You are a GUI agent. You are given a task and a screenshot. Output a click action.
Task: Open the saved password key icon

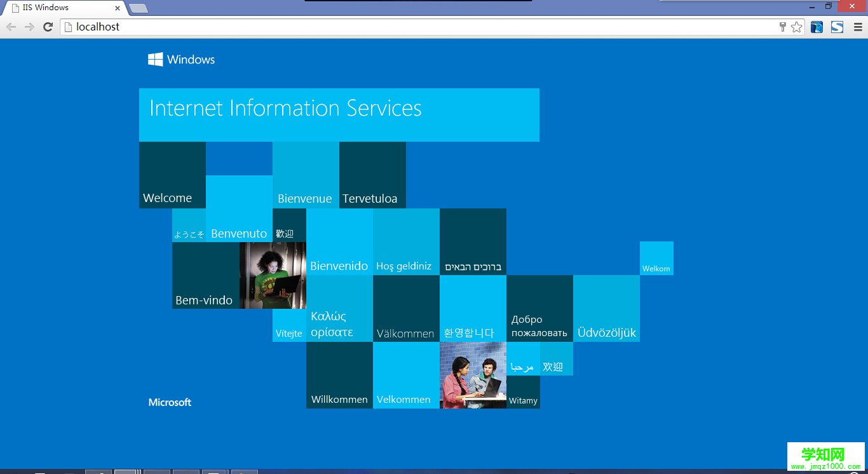[x=782, y=27]
